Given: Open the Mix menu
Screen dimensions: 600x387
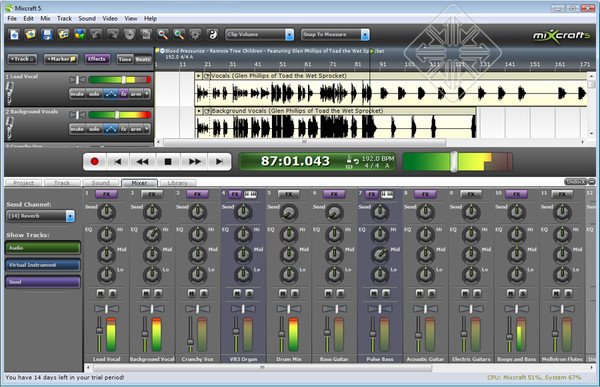Looking at the screenshot, I should (45, 18).
